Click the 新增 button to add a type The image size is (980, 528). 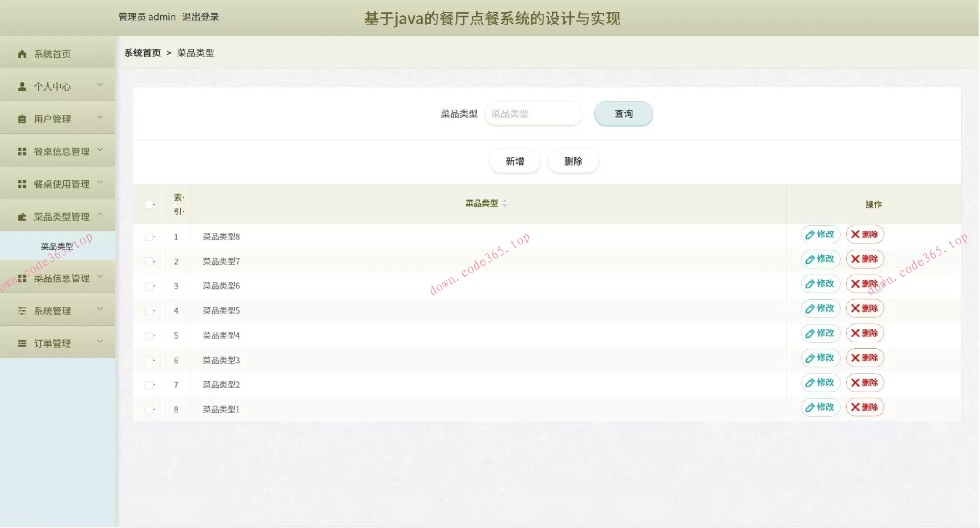coord(514,161)
